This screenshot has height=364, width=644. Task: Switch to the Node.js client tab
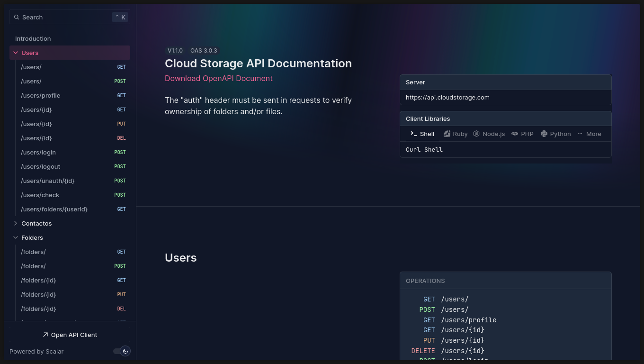(489, 134)
